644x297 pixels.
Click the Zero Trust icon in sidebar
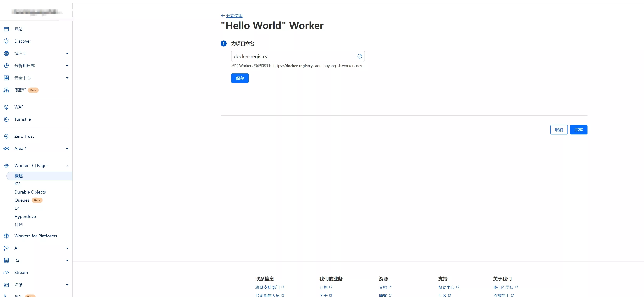tap(6, 136)
